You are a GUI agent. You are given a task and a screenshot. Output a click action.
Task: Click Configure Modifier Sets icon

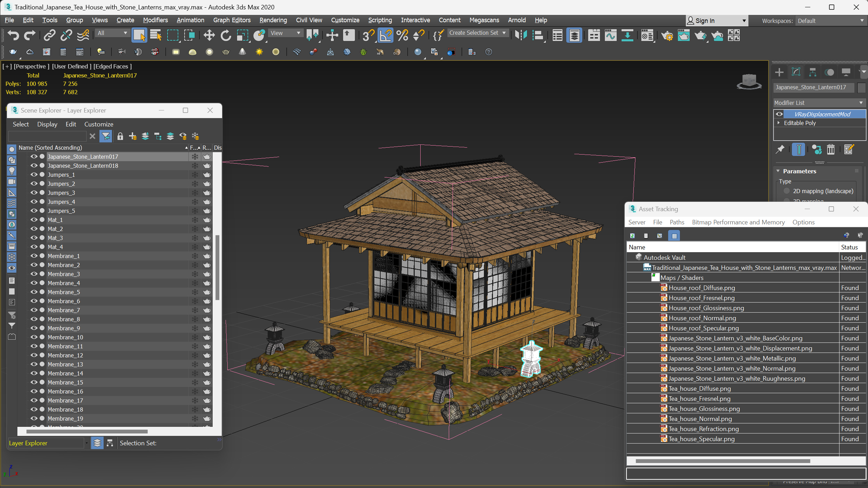click(849, 150)
